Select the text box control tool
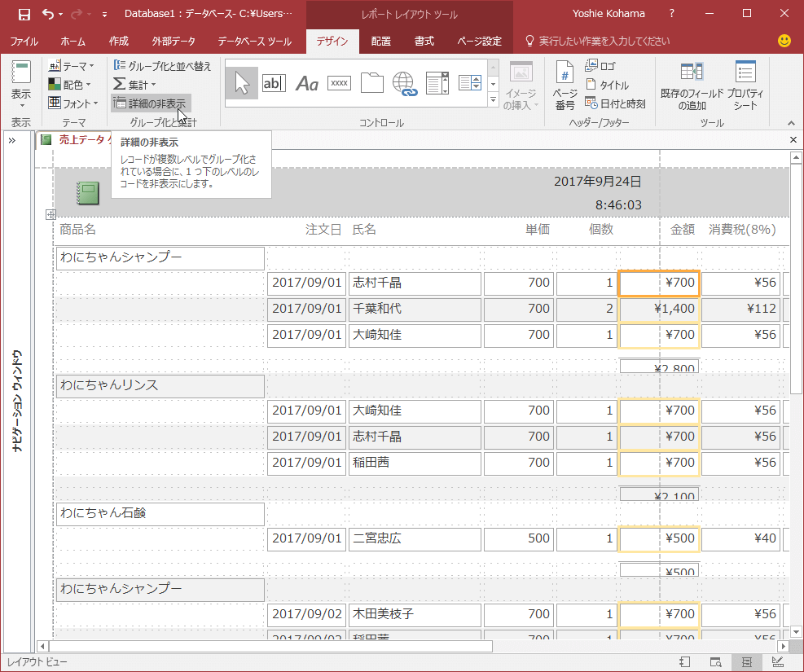Viewport: 804px width, 672px height. pyautogui.click(x=275, y=82)
